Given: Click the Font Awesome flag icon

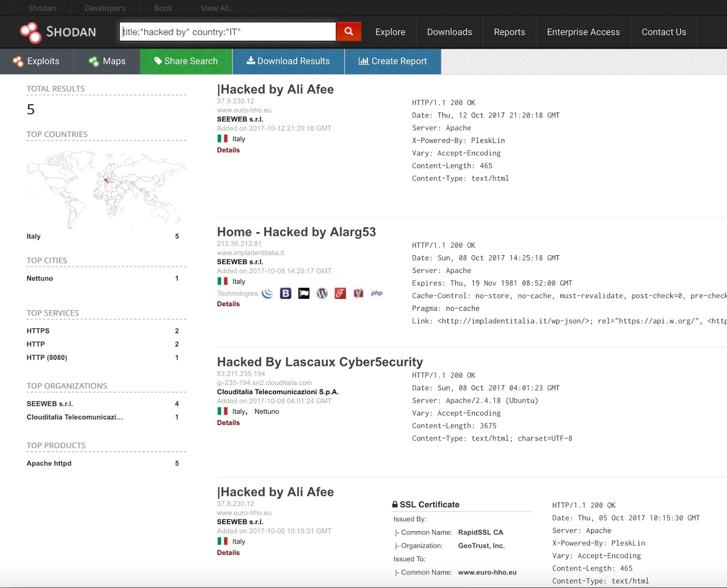Looking at the screenshot, I should click(x=304, y=293).
